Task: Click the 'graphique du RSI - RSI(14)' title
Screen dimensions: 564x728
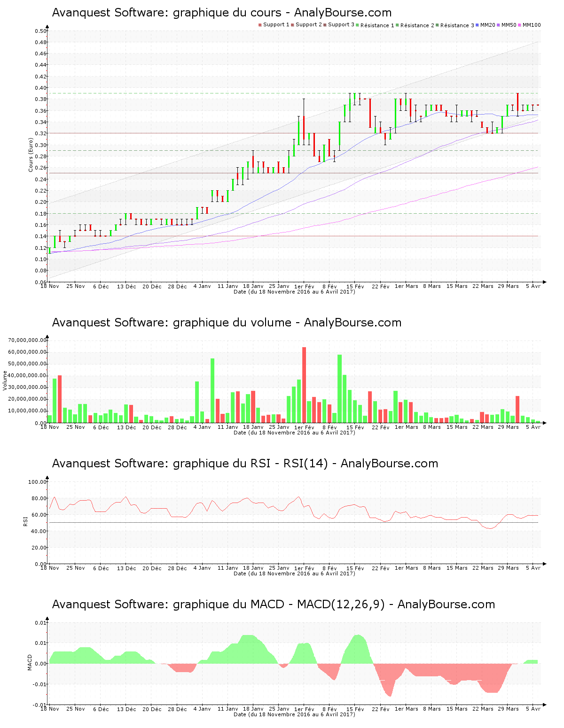Action: click(x=245, y=464)
